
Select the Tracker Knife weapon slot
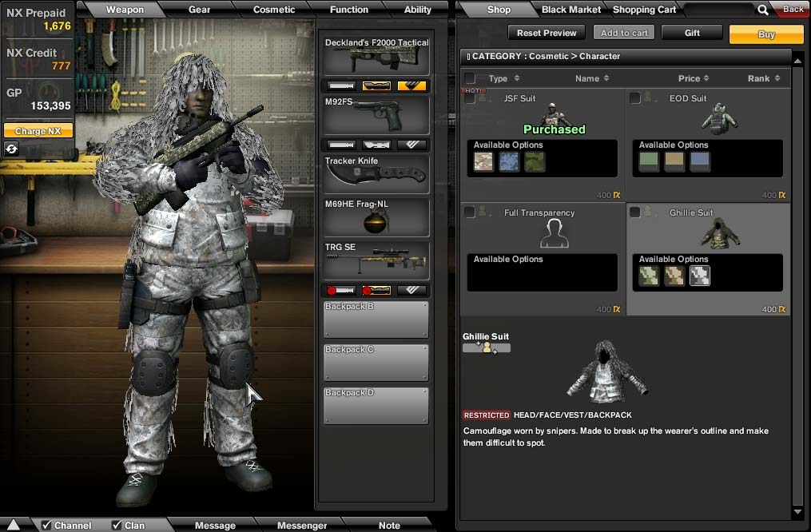pyautogui.click(x=376, y=174)
